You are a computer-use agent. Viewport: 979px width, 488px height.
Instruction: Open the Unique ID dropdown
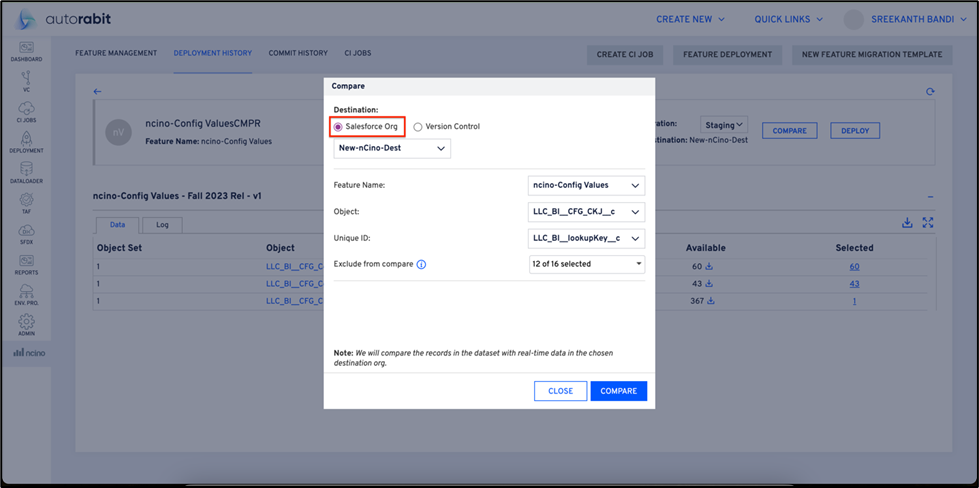(586, 238)
